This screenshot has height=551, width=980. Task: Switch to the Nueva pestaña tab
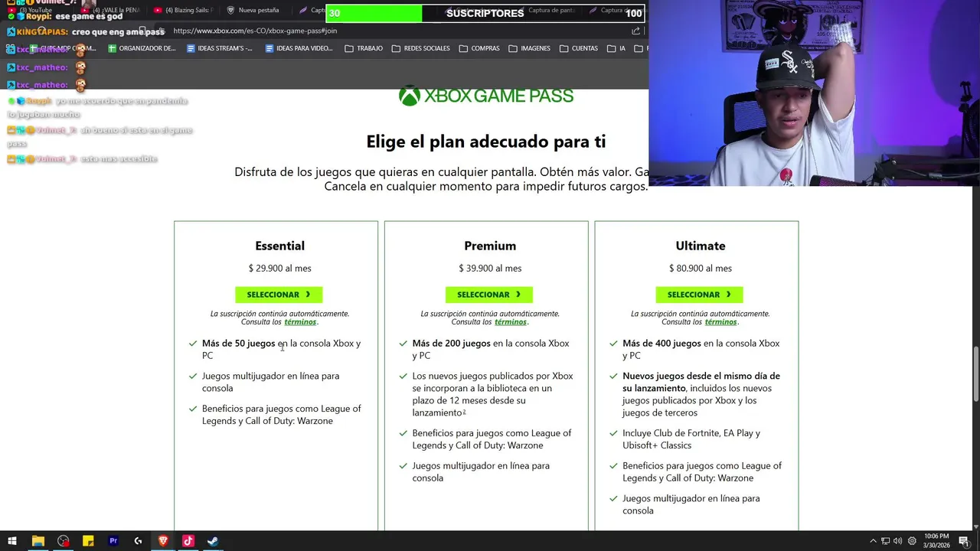coord(253,10)
